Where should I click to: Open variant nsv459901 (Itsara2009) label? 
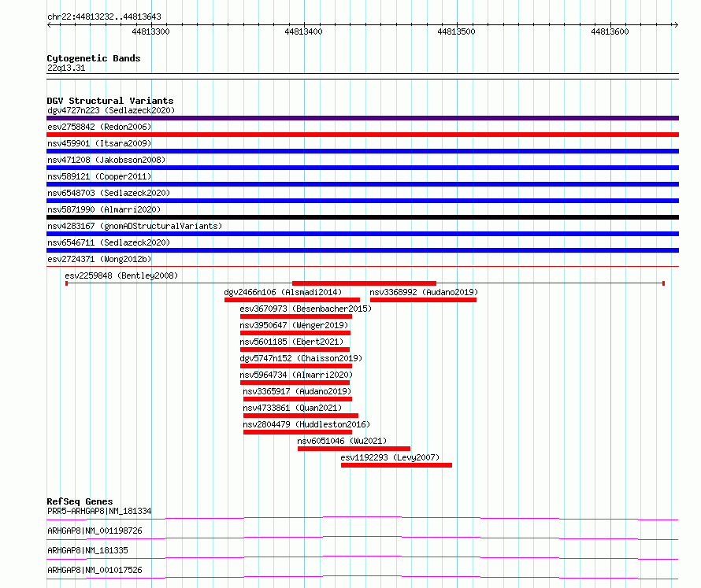coord(99,143)
